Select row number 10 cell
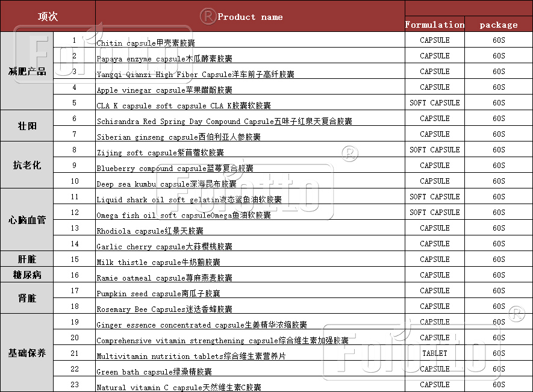The height and width of the screenshot is (392, 533). pos(75,181)
